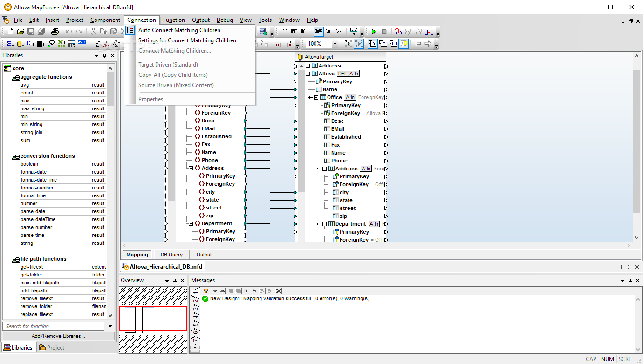Go to next message arrow

pyautogui.click(x=215, y=291)
